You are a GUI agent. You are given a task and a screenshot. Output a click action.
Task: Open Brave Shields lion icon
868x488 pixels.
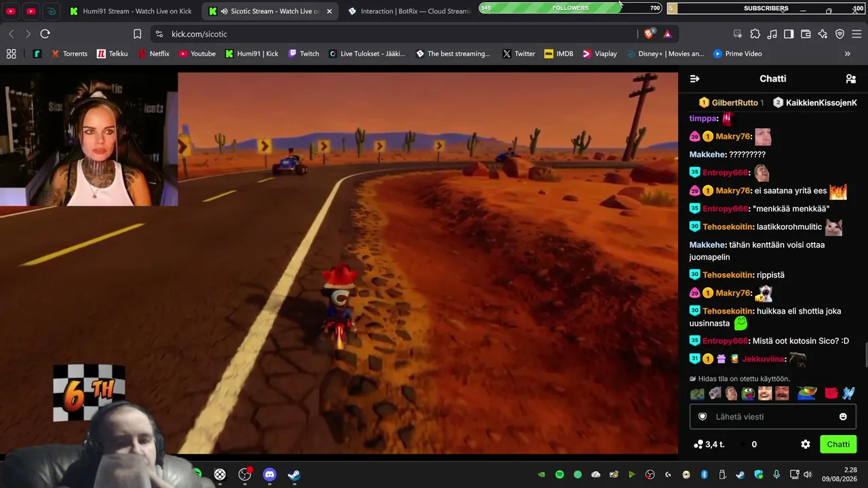pos(650,34)
